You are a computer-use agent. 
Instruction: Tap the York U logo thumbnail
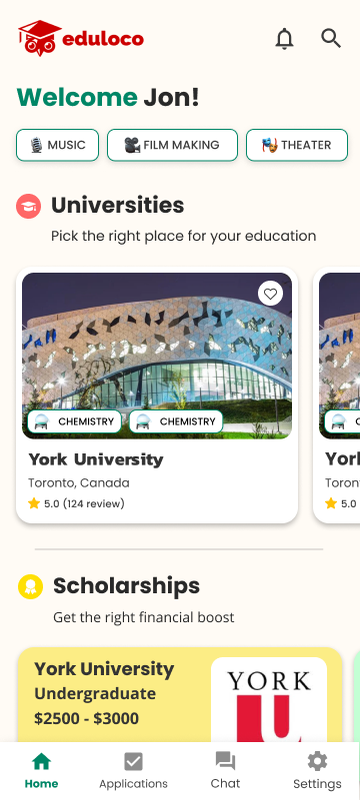pyautogui.click(x=269, y=700)
